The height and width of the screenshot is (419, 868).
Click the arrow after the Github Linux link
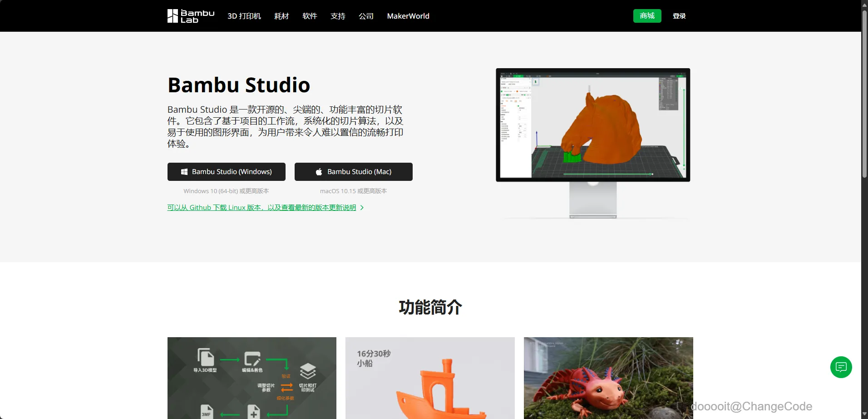pyautogui.click(x=362, y=208)
